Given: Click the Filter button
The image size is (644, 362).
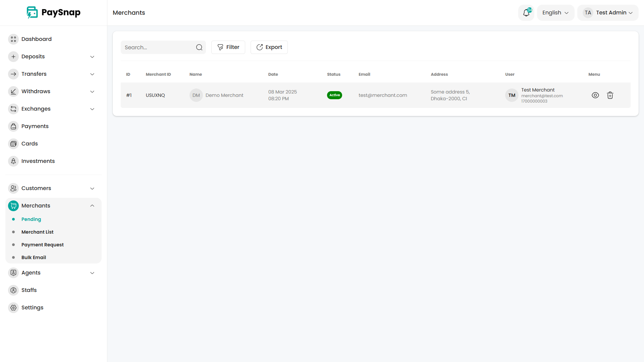Looking at the screenshot, I should [x=228, y=47].
